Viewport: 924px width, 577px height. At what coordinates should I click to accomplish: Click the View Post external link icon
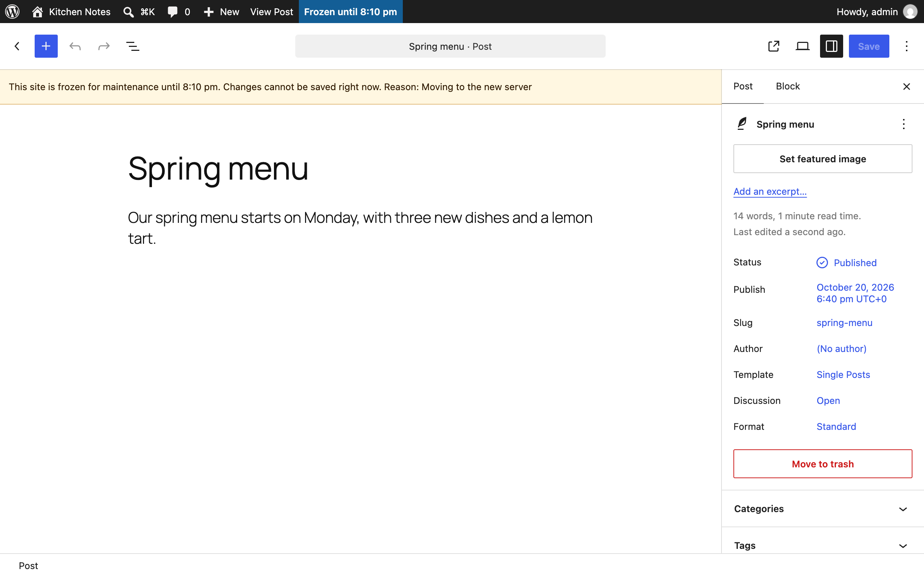[x=773, y=46]
